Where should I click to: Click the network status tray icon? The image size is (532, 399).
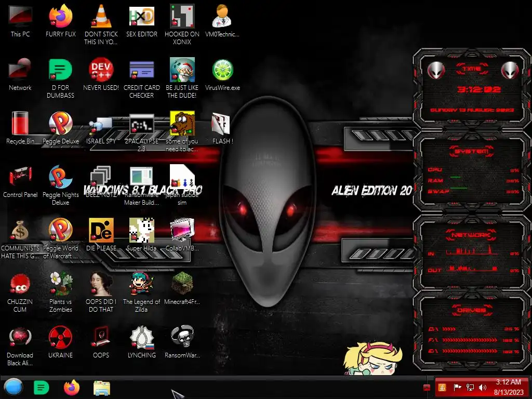(470, 388)
